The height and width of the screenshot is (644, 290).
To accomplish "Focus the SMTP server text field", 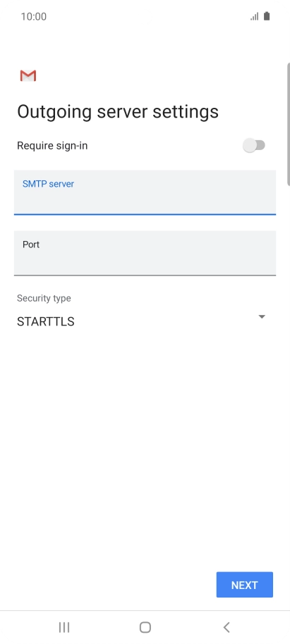I will tap(145, 192).
